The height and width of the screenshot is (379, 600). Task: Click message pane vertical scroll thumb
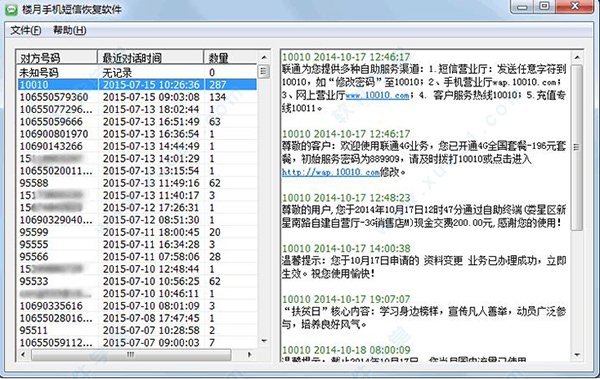point(577,147)
